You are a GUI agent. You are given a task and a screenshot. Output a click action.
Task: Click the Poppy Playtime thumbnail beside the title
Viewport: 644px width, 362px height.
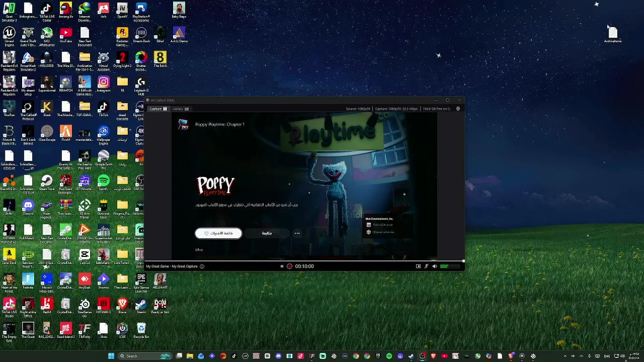pyautogui.click(x=184, y=125)
